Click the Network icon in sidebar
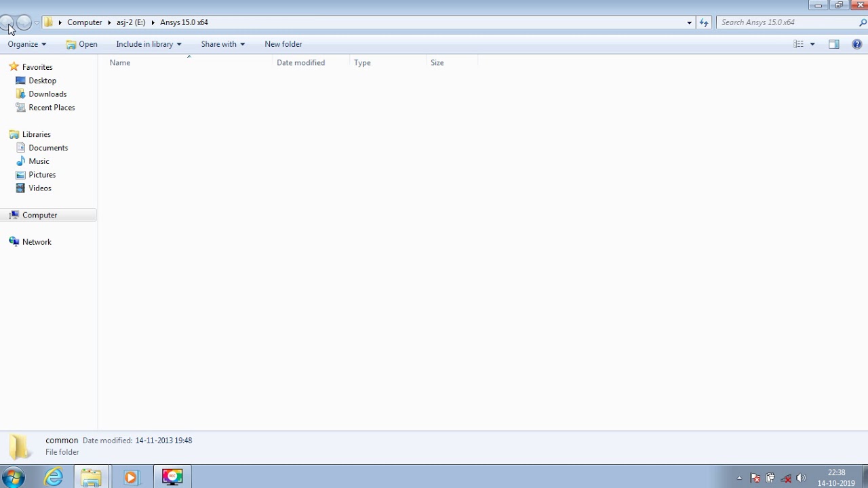This screenshot has width=868, height=488. point(14,242)
